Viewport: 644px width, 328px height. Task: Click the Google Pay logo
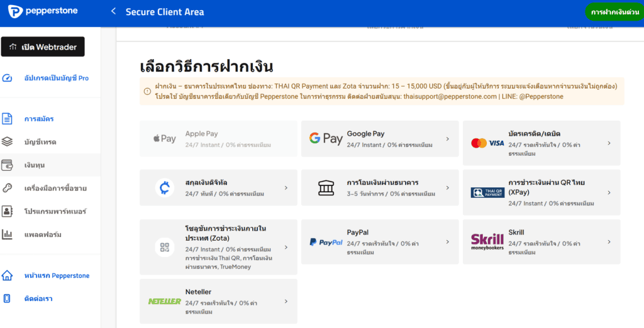326,139
